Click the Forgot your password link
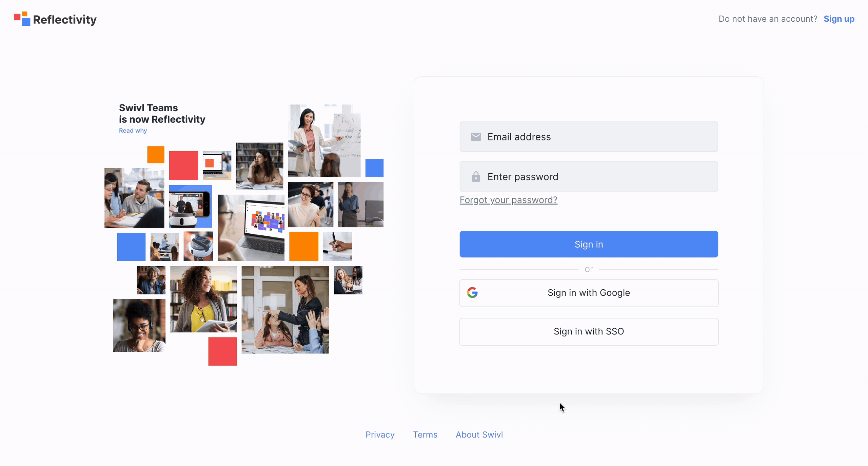868x466 pixels. click(508, 200)
